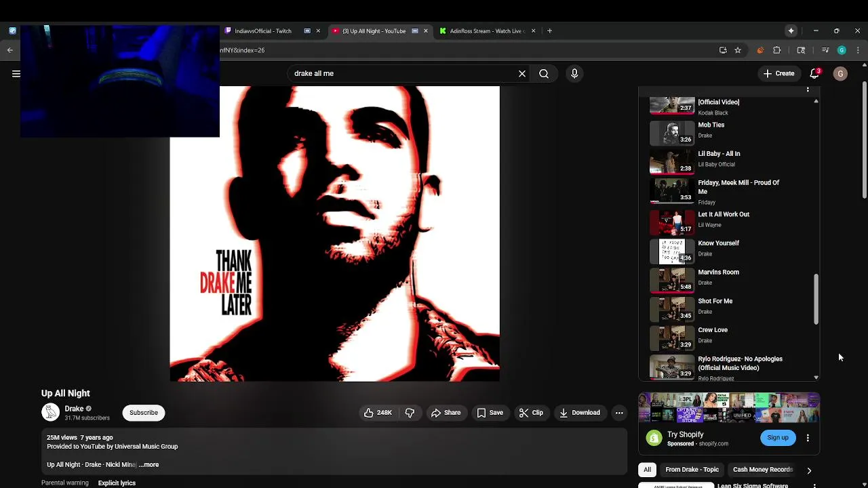Open the Drake channel name link
868x488 pixels.
(74, 409)
